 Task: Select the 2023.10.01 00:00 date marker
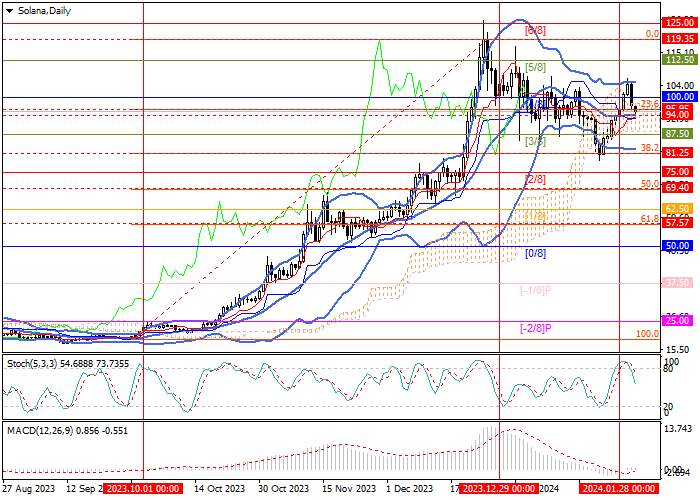(143, 489)
